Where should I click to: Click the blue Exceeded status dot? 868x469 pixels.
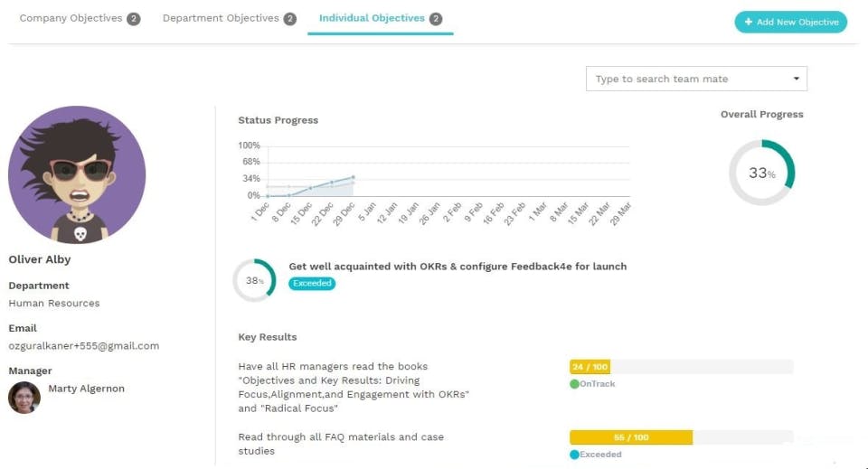[x=574, y=455]
